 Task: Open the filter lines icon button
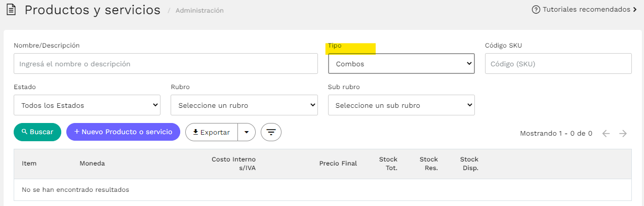click(271, 132)
